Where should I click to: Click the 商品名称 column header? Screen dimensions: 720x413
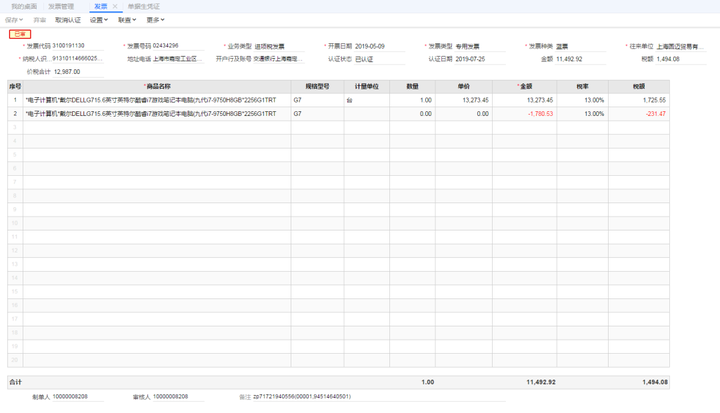click(157, 86)
